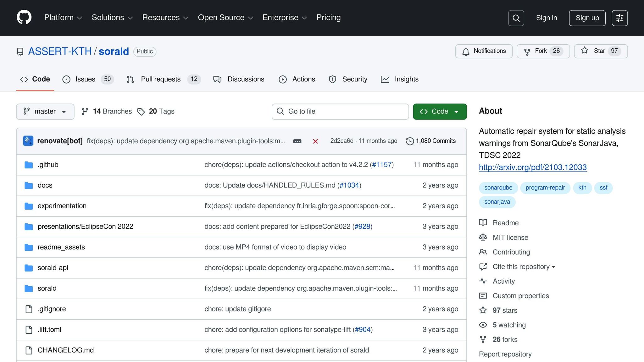Click the Sign up button

click(587, 18)
